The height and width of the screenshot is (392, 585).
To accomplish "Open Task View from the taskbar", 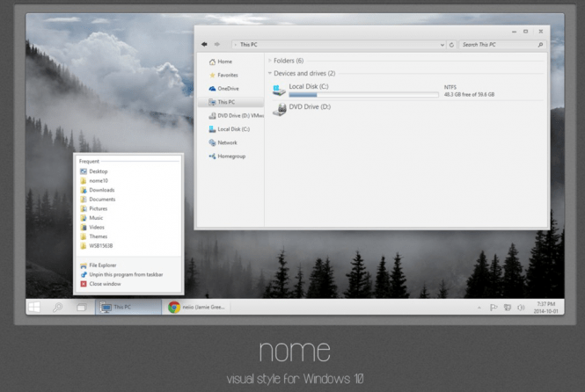I will (81, 307).
